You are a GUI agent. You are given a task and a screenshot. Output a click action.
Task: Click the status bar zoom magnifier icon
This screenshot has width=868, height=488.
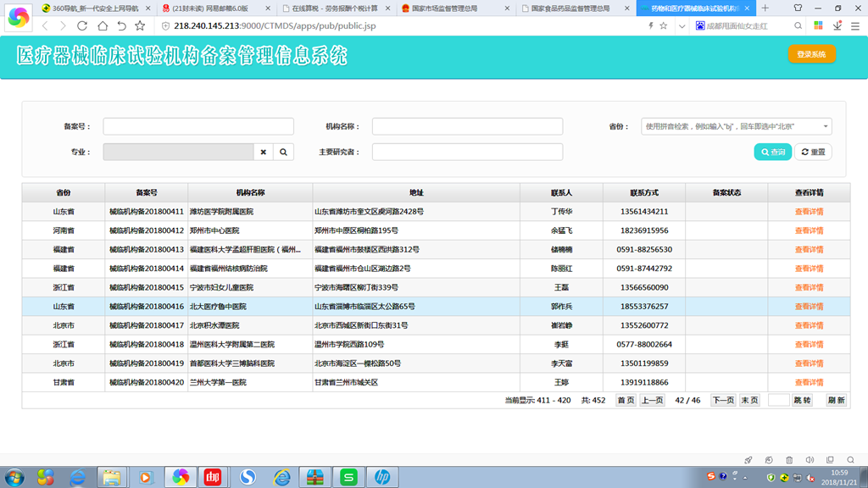pyautogui.click(x=850, y=460)
